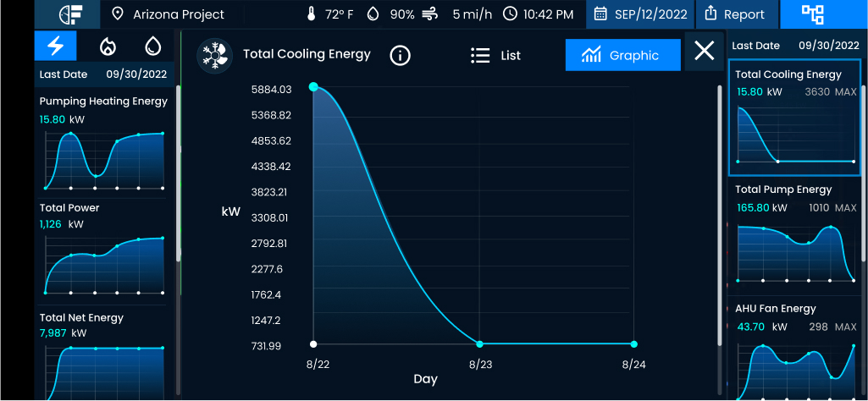Click the 8/23 data point on chart
The height and width of the screenshot is (401, 868).
[x=480, y=344]
